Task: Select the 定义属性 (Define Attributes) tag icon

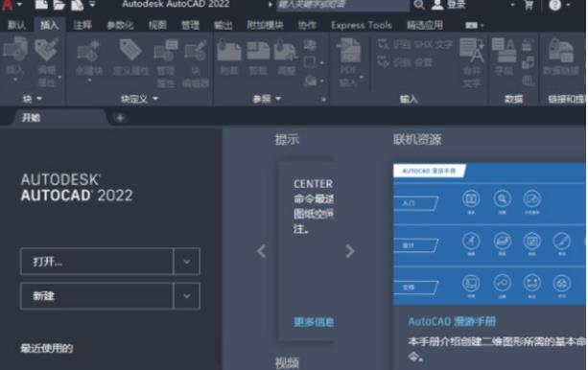Action: point(130,50)
